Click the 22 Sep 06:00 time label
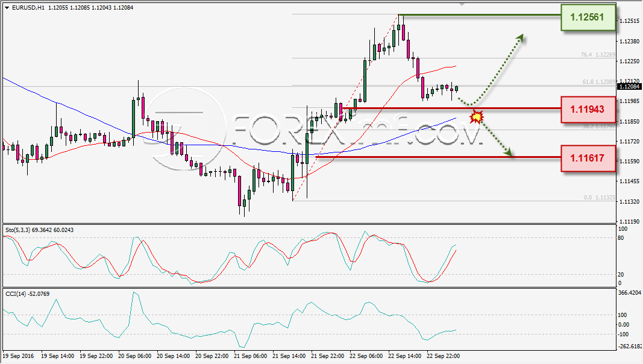Image resolution: width=643 pixels, height=364 pixels. (x=366, y=356)
